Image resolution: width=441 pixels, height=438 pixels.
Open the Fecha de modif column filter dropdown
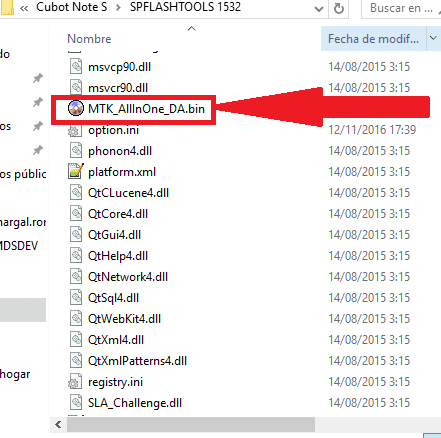pyautogui.click(x=433, y=38)
